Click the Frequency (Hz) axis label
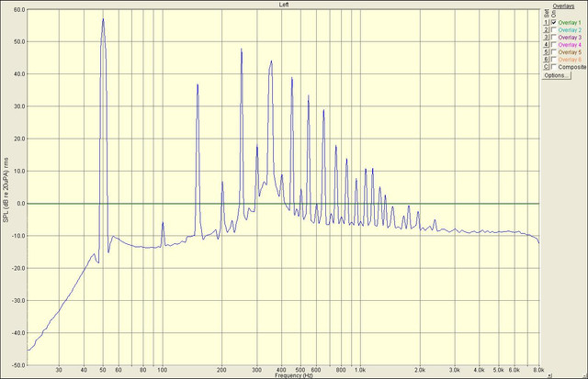Image resolution: width=588 pixels, height=379 pixels. point(294,375)
